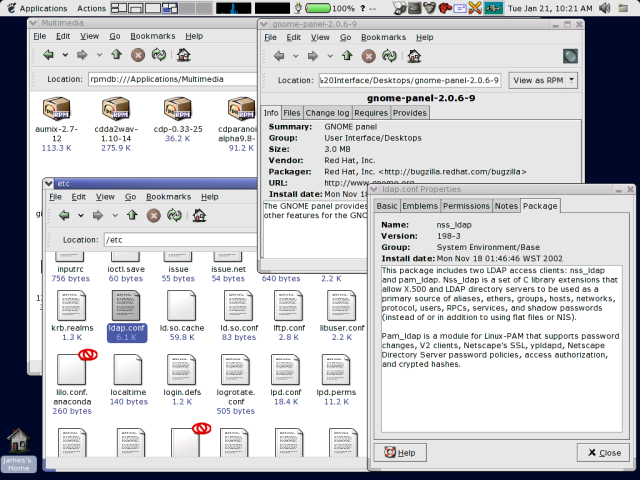This screenshot has width=640, height=480.
Task: Click Close button in ldap.conf Properties
Action: [x=603, y=452]
